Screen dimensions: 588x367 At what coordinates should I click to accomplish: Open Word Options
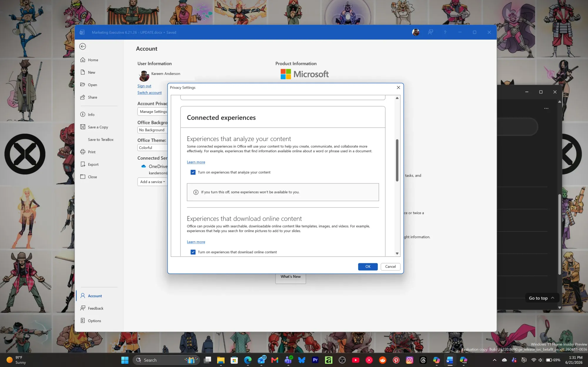tap(94, 321)
